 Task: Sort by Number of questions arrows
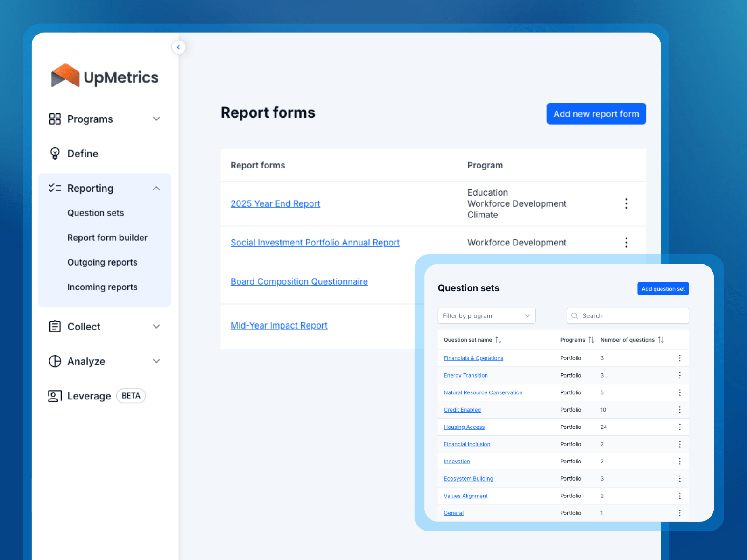(661, 340)
